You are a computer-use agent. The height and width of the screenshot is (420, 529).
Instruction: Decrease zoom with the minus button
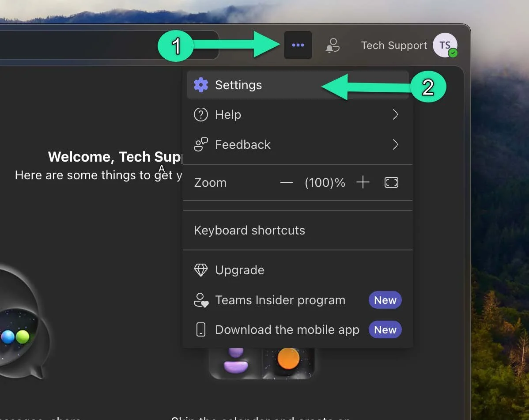(287, 182)
